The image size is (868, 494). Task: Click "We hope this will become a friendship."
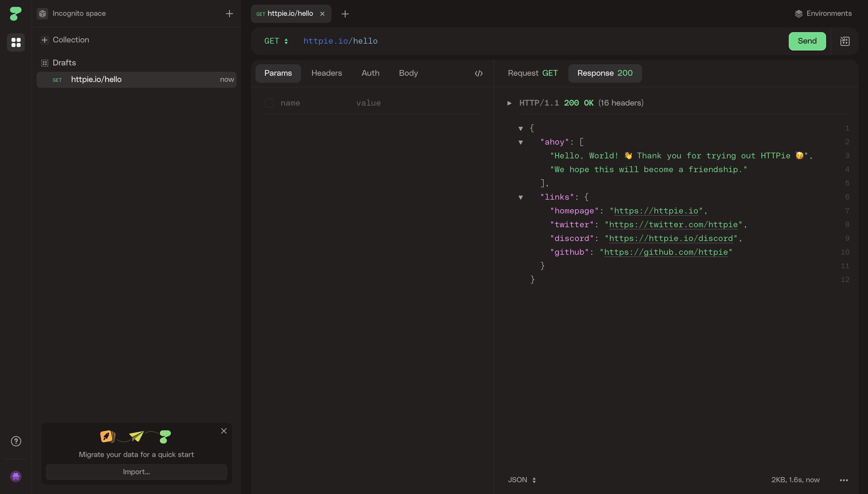pyautogui.click(x=648, y=170)
